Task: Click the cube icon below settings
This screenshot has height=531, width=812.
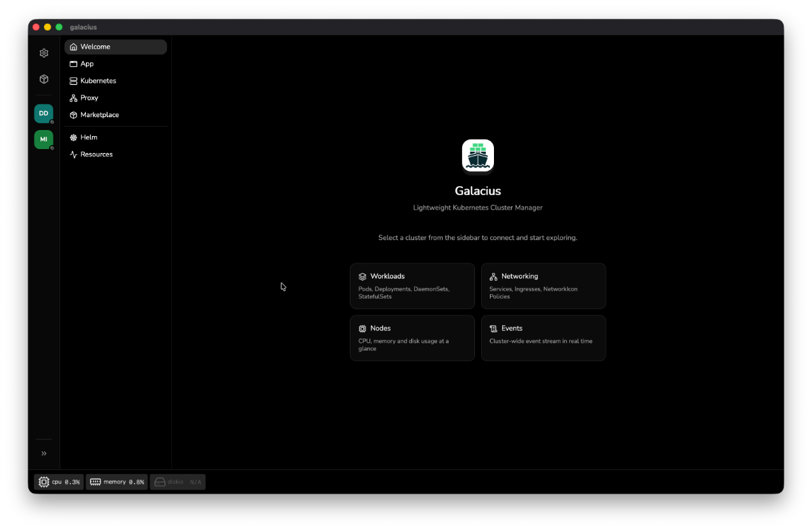Action: tap(44, 79)
